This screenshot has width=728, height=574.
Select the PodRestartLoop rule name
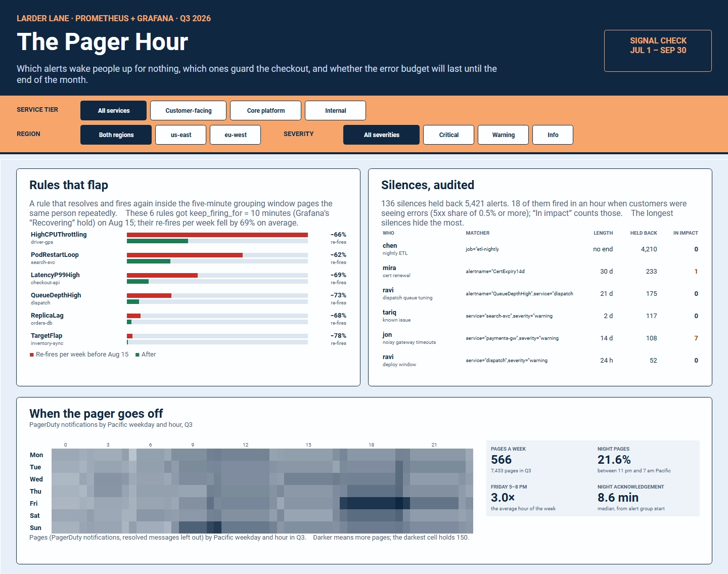pos(55,255)
